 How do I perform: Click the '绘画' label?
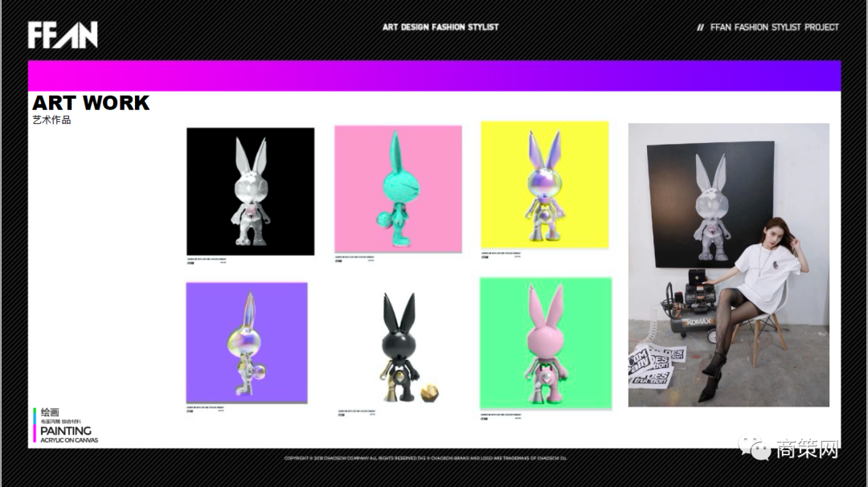[50, 412]
